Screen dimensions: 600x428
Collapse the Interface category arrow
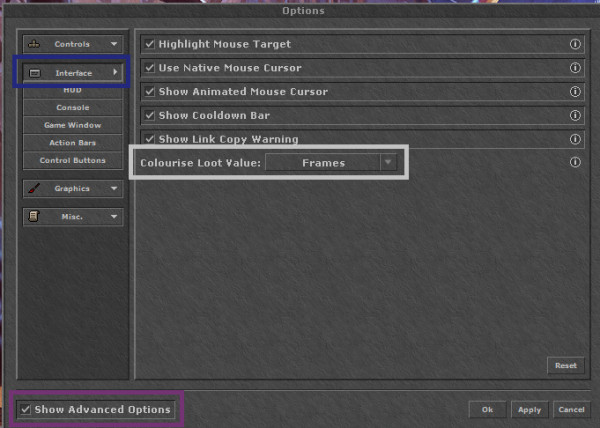click(x=115, y=72)
